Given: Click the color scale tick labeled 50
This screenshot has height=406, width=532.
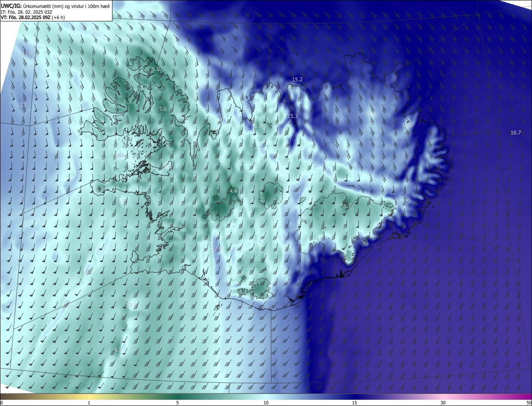Looking at the screenshot, I should click(x=529, y=403).
